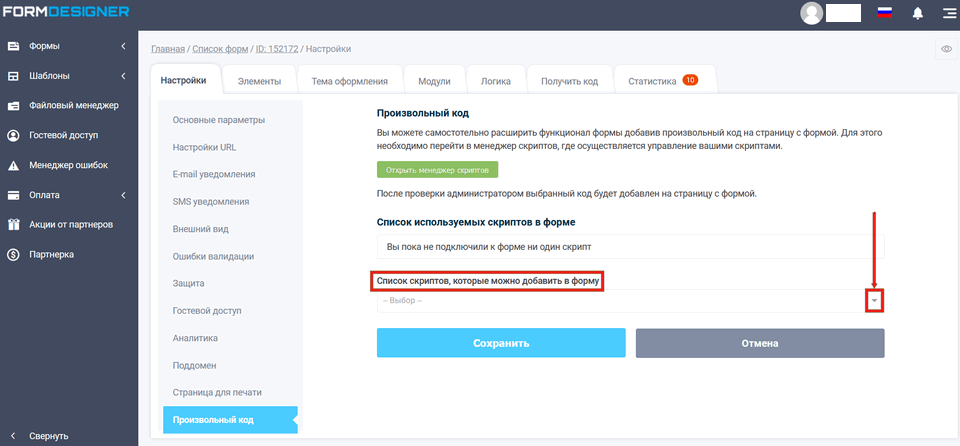Click 'Список используемых скриптов в форме' heading
The height and width of the screenshot is (446, 960).
pyautogui.click(x=476, y=222)
